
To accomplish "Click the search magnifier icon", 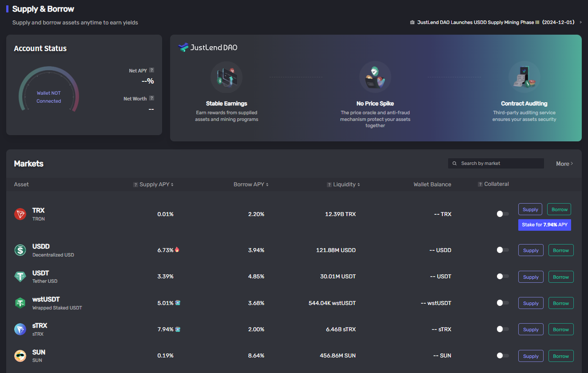I will [454, 163].
